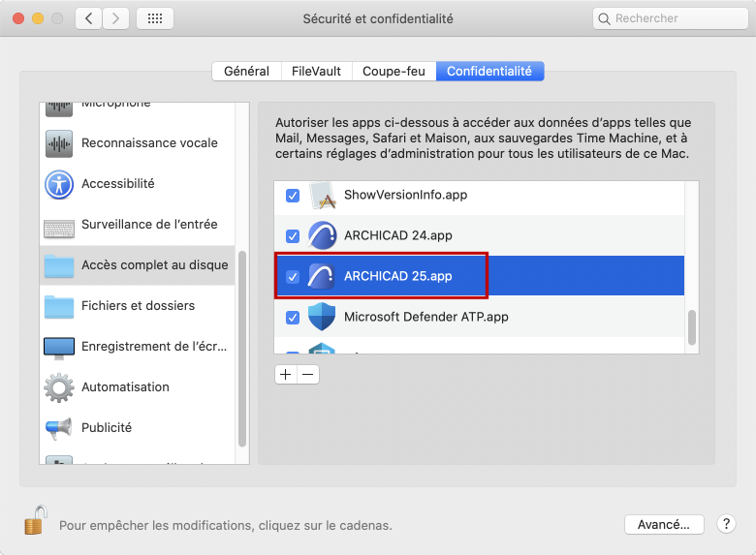Click the folder icon for Accès complet au disque

tap(59, 266)
